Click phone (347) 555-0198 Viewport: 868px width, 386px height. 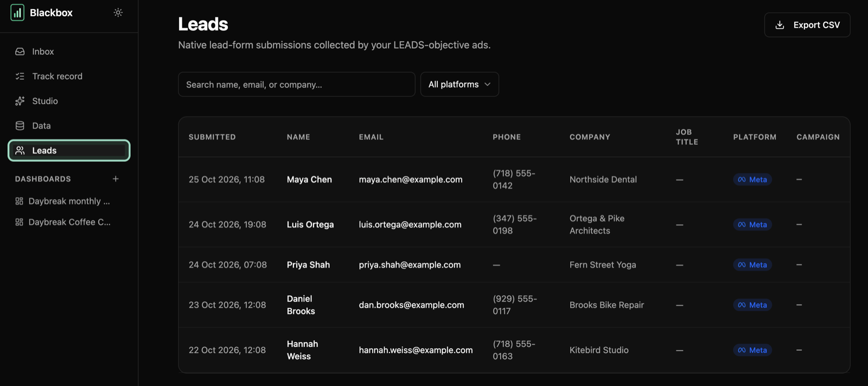click(515, 224)
